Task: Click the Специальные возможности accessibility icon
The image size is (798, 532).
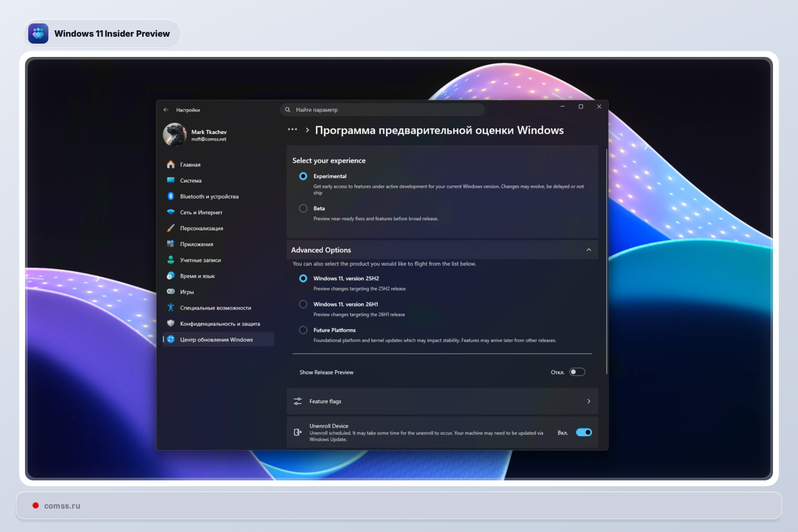Action: click(x=171, y=307)
